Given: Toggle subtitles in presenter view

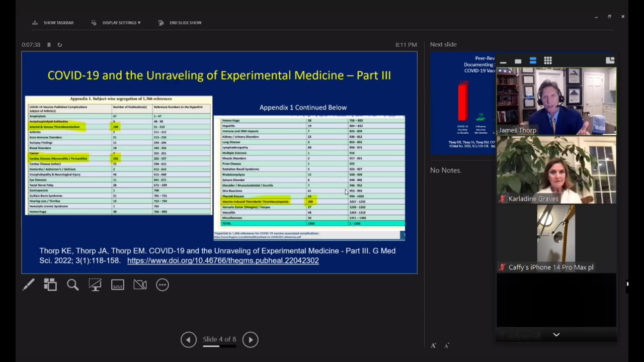Looking at the screenshot, I should click(118, 285).
